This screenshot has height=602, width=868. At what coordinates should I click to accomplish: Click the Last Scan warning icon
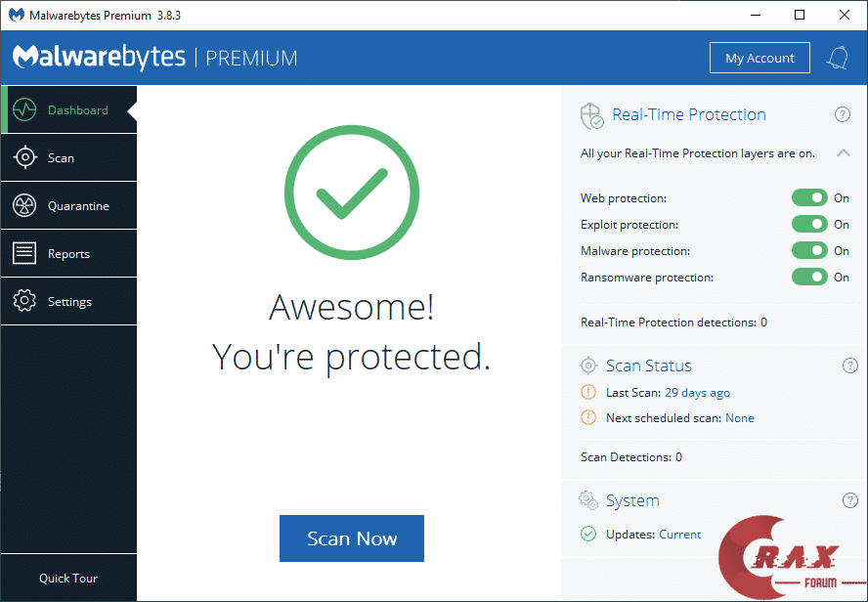pyautogui.click(x=588, y=393)
